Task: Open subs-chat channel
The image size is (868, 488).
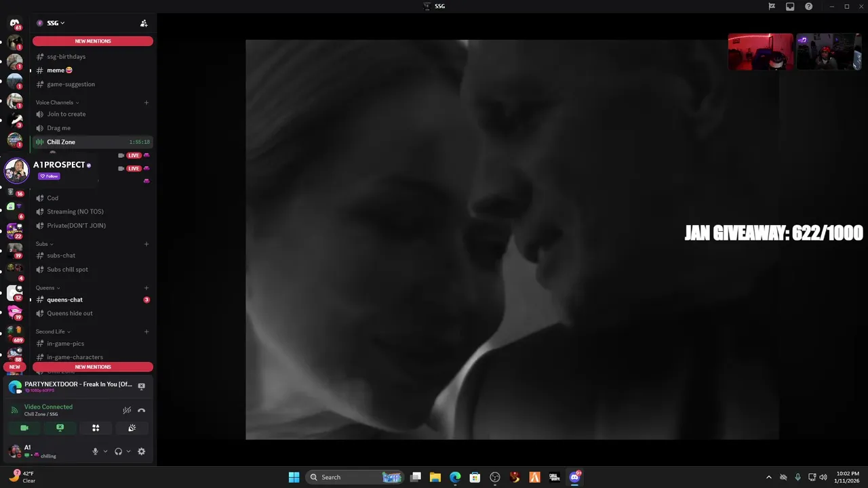Action: (x=92, y=256)
